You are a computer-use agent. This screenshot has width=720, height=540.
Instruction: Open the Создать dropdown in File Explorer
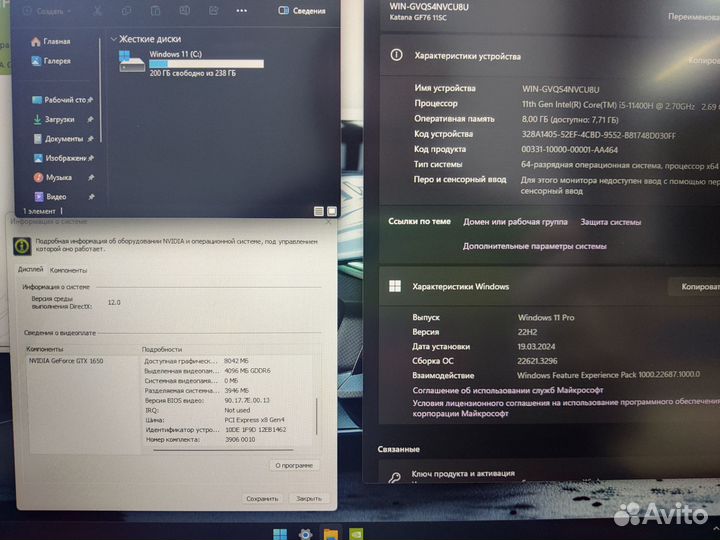(x=47, y=11)
